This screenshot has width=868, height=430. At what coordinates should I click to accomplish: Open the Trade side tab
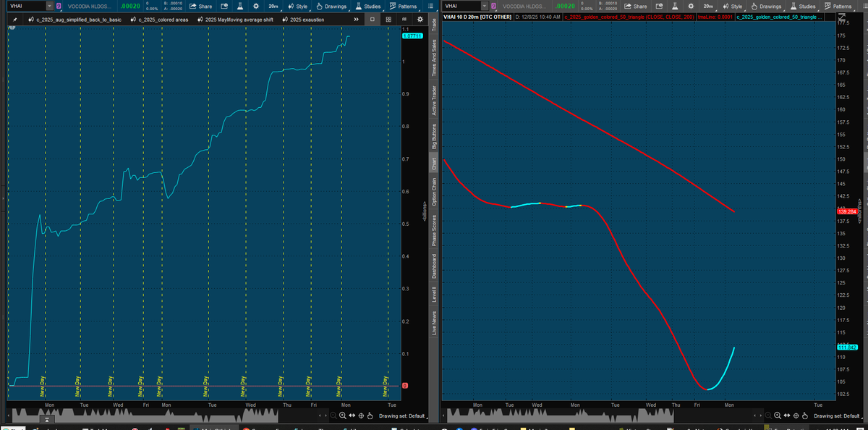(x=434, y=24)
